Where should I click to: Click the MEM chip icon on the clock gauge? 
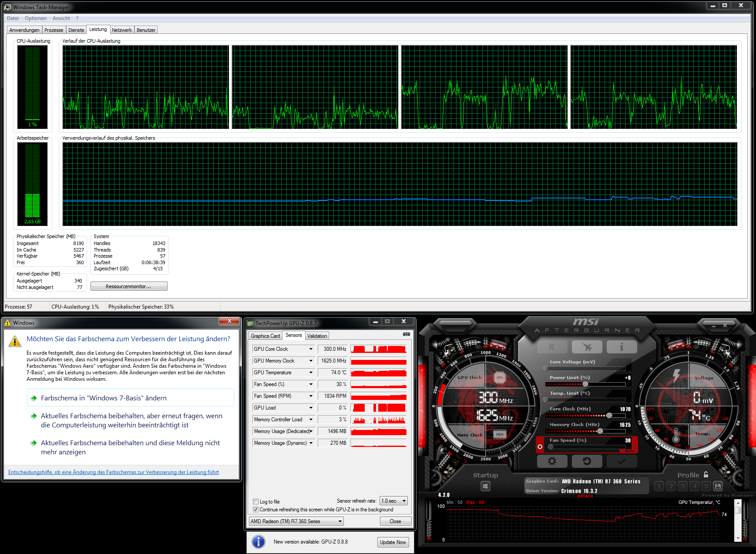pos(500,434)
